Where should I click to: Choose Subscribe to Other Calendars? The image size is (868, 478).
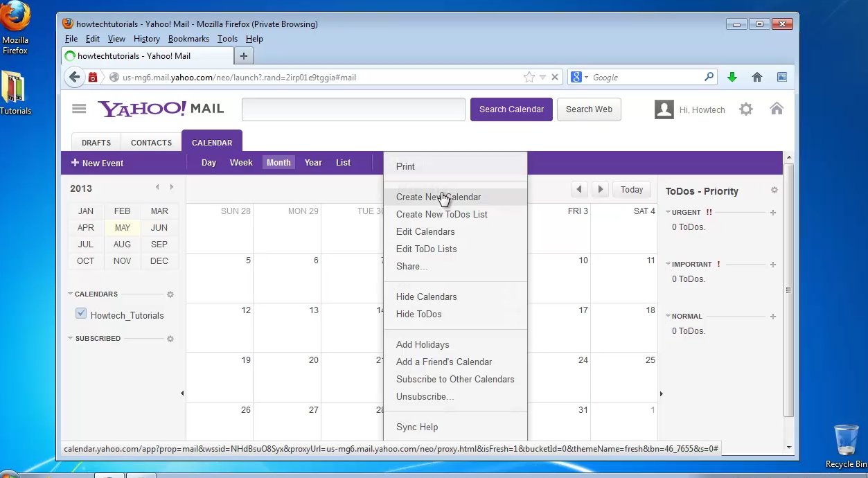click(x=455, y=379)
